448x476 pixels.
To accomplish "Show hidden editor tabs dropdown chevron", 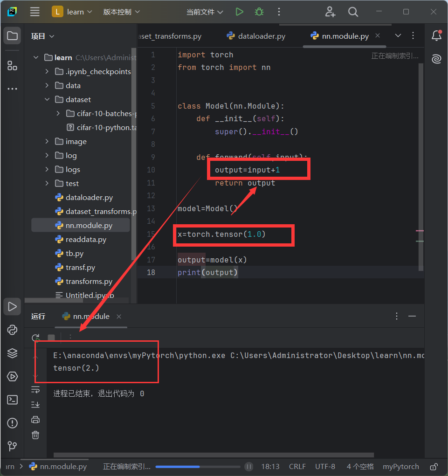I will 398,35.
